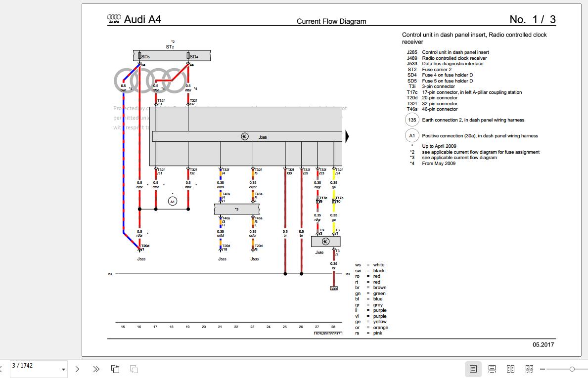
Task: Open the page number dropdown arrow
Action: [x=63, y=370]
